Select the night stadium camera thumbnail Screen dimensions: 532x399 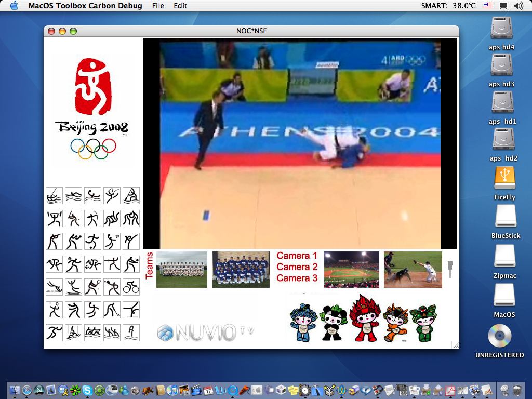point(352,270)
